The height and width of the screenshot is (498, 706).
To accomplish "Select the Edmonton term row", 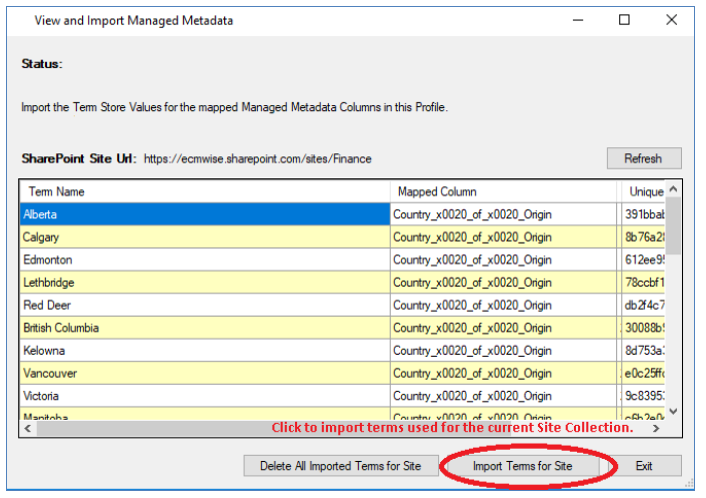I will click(204, 260).
